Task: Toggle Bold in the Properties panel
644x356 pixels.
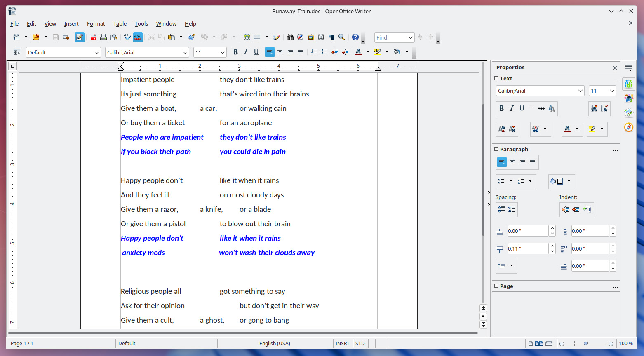Action: [501, 108]
